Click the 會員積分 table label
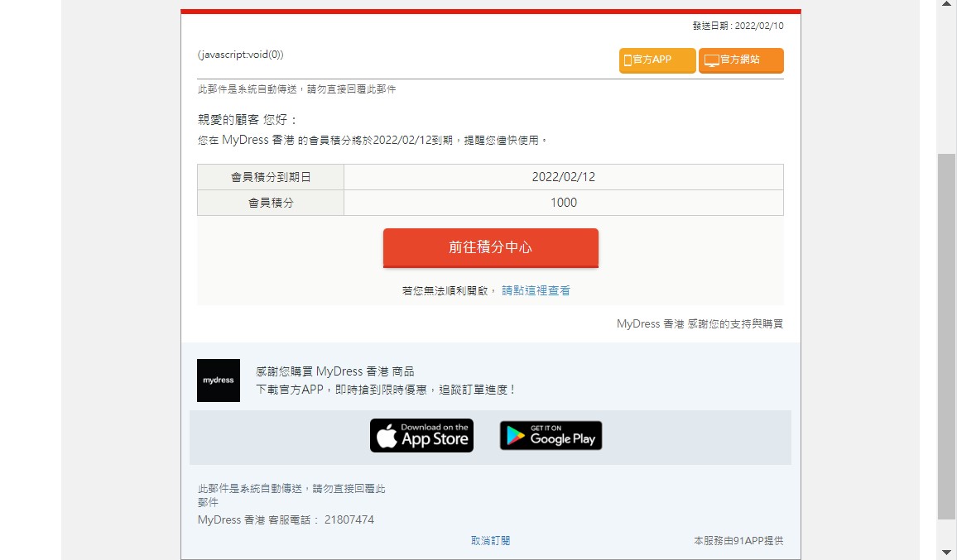Image resolution: width=957 pixels, height=560 pixels. pos(271,203)
